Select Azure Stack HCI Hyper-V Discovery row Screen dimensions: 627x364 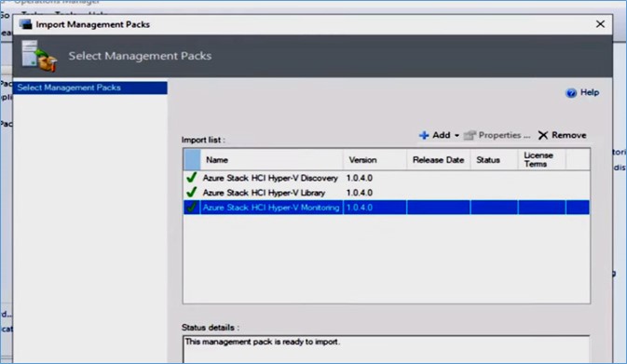387,178
